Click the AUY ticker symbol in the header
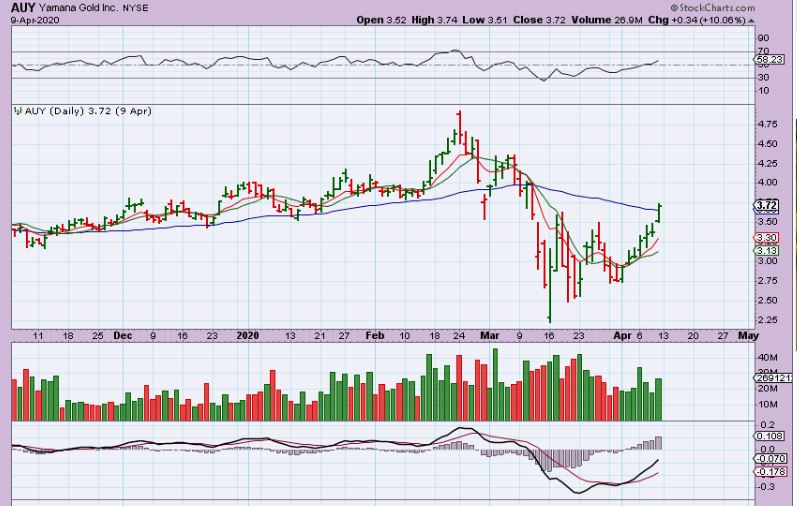 coord(23,8)
